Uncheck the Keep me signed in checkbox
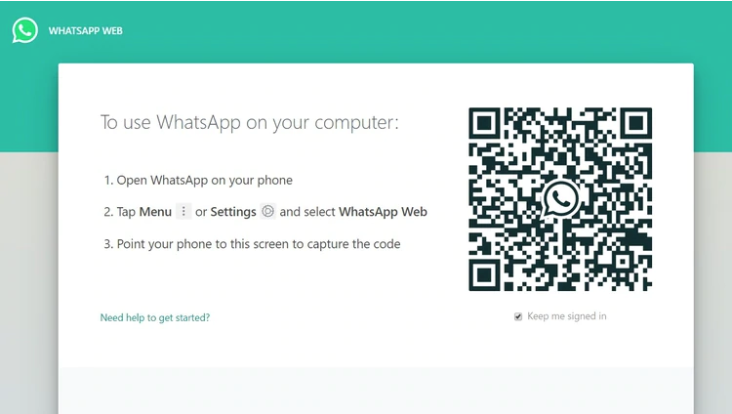Screen dimensions: 732x414 point(518,316)
